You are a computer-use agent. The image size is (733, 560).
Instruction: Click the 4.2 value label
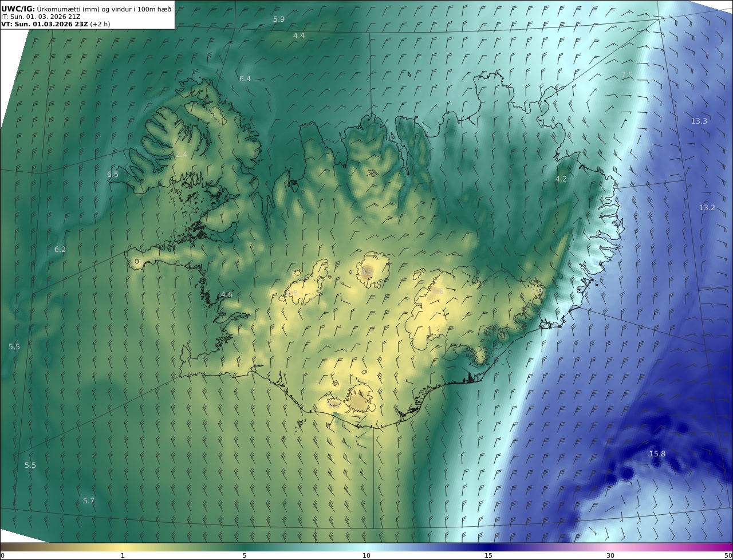pyautogui.click(x=561, y=179)
